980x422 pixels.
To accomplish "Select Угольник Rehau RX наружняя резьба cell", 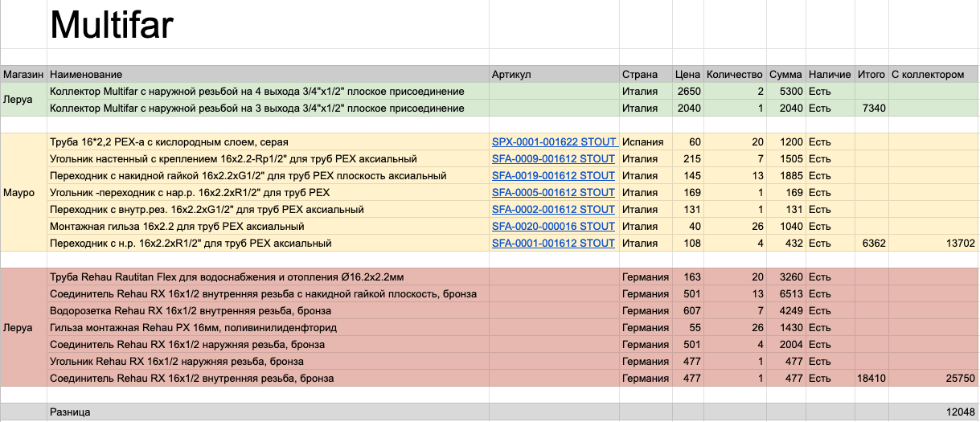I will coord(269,362).
